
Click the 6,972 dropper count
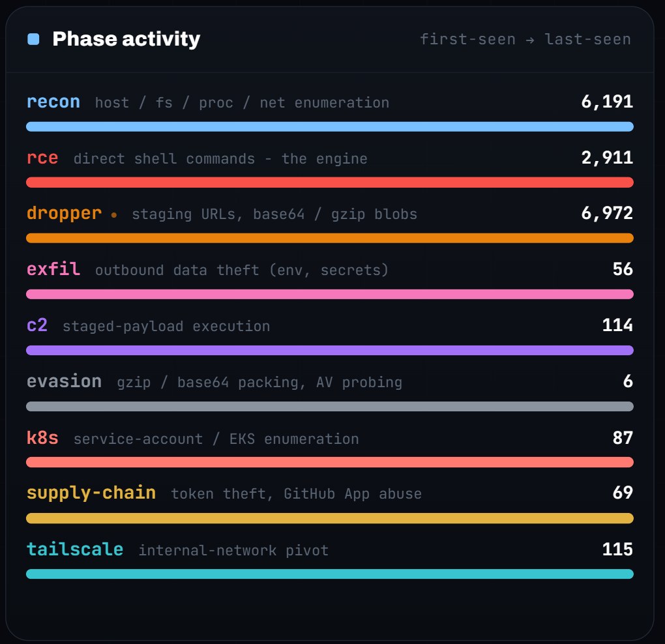[x=607, y=213]
